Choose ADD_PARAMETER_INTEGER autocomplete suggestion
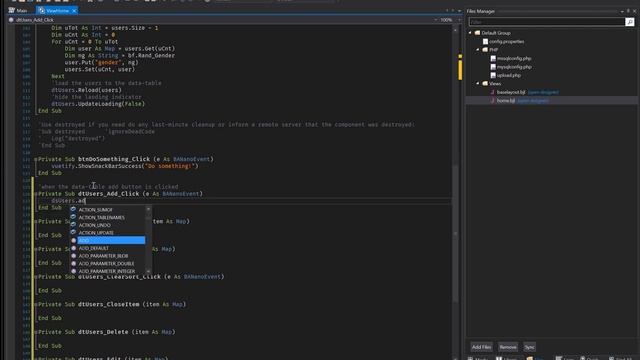The height and width of the screenshot is (360, 640). pos(107,271)
